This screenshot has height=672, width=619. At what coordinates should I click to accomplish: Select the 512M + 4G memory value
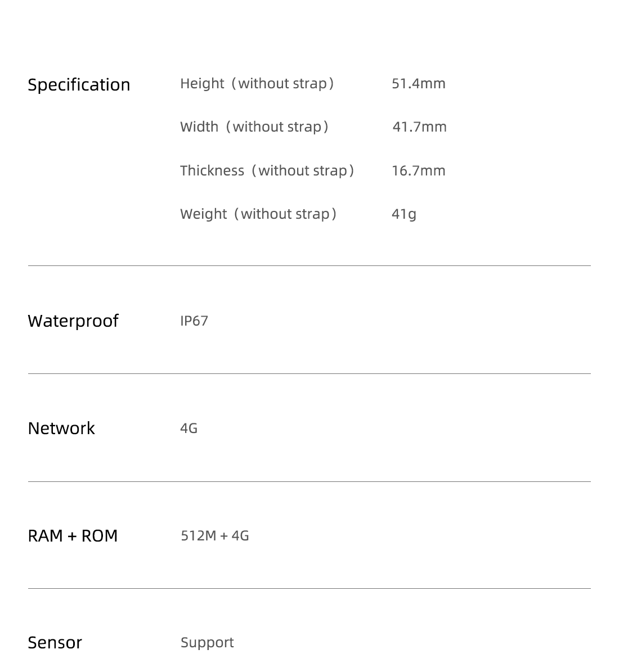(x=215, y=536)
